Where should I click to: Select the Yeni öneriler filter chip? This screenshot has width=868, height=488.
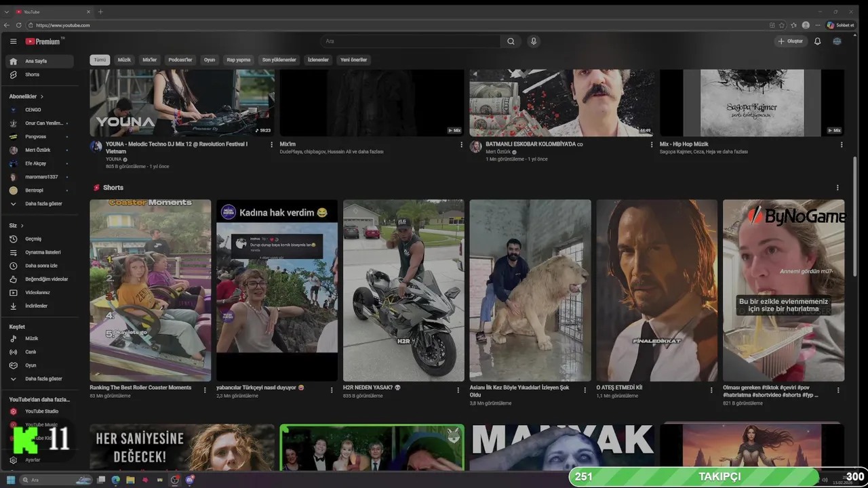(x=353, y=60)
